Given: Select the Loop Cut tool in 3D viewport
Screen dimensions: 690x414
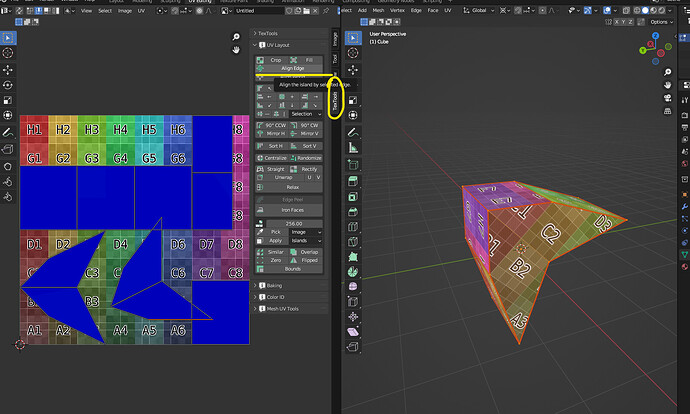Looking at the screenshot, I should pos(353,227).
